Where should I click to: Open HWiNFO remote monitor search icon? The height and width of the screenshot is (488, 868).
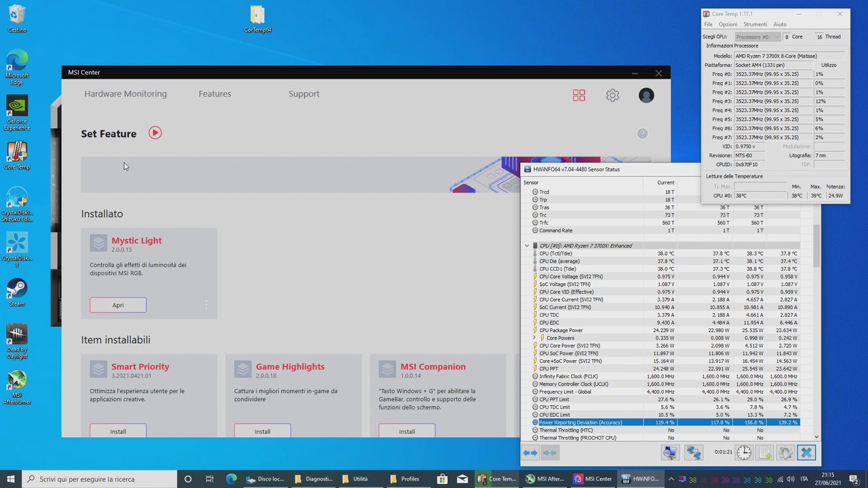tap(670, 452)
